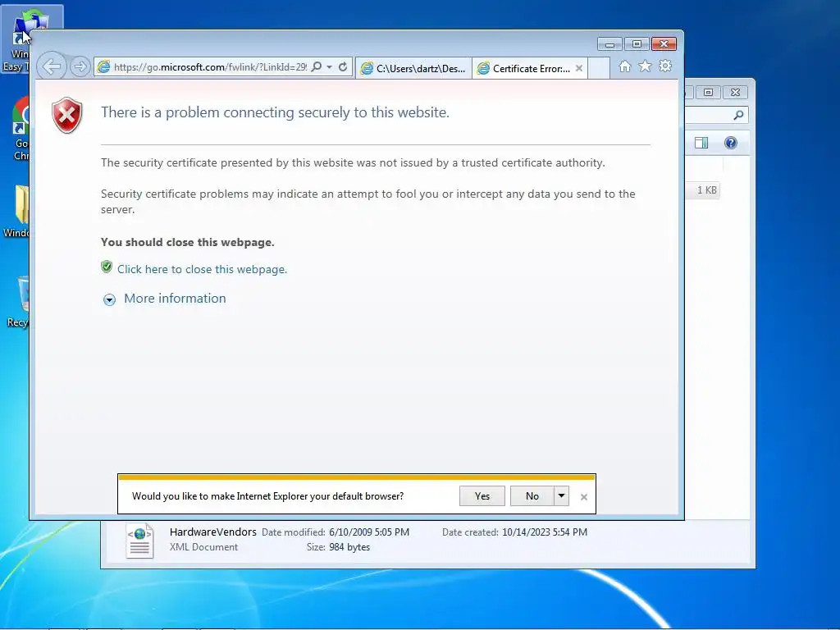Open Tools gear menu
Image resolution: width=840 pixels, height=630 pixels.
point(665,66)
